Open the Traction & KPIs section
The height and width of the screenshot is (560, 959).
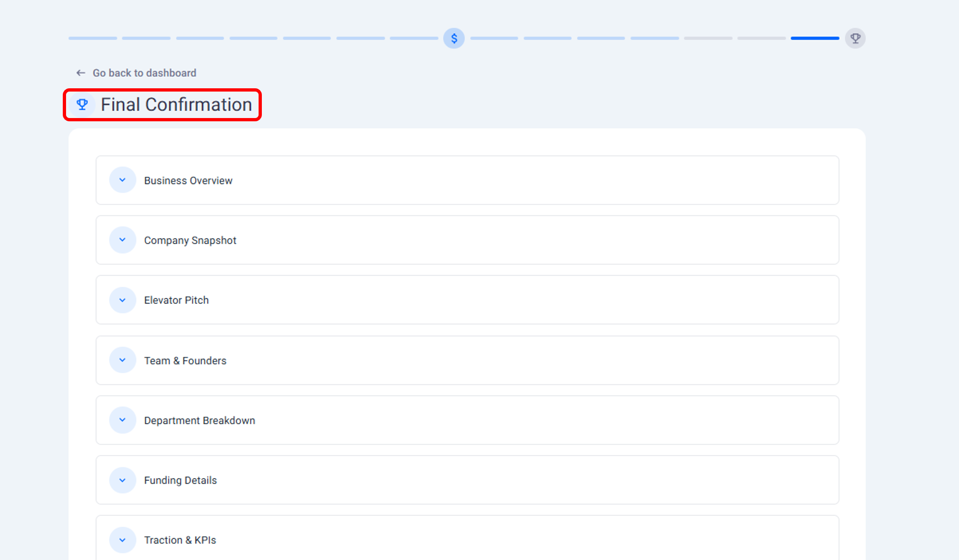122,540
